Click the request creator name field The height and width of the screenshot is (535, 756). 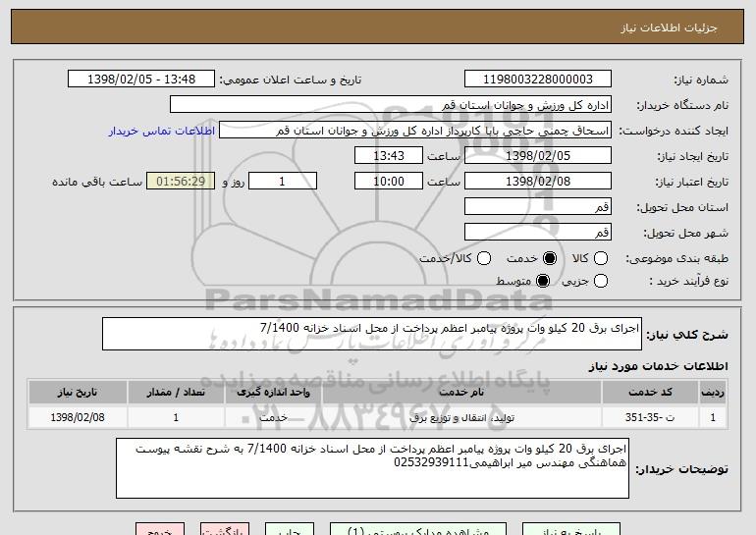(x=415, y=131)
